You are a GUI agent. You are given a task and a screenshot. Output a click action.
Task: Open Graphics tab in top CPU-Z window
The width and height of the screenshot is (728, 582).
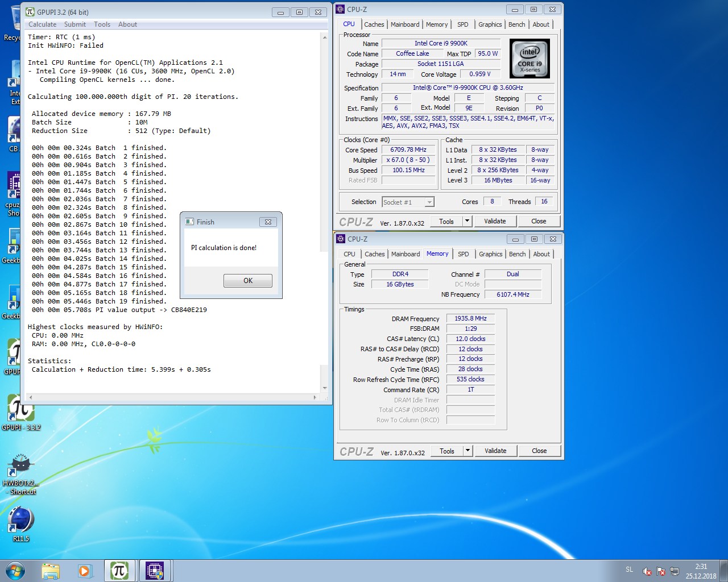point(490,24)
